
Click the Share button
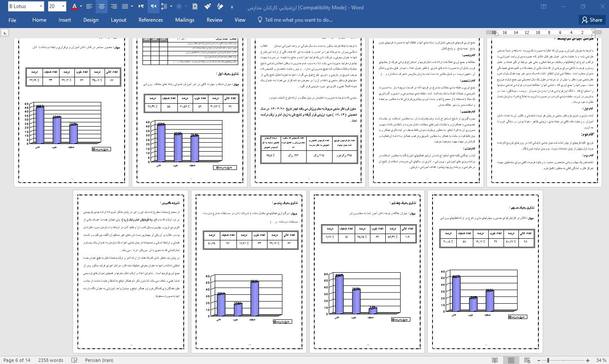point(592,20)
